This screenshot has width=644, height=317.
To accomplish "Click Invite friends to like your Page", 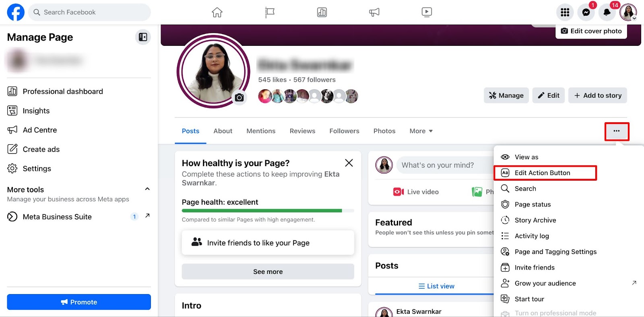I will click(268, 243).
